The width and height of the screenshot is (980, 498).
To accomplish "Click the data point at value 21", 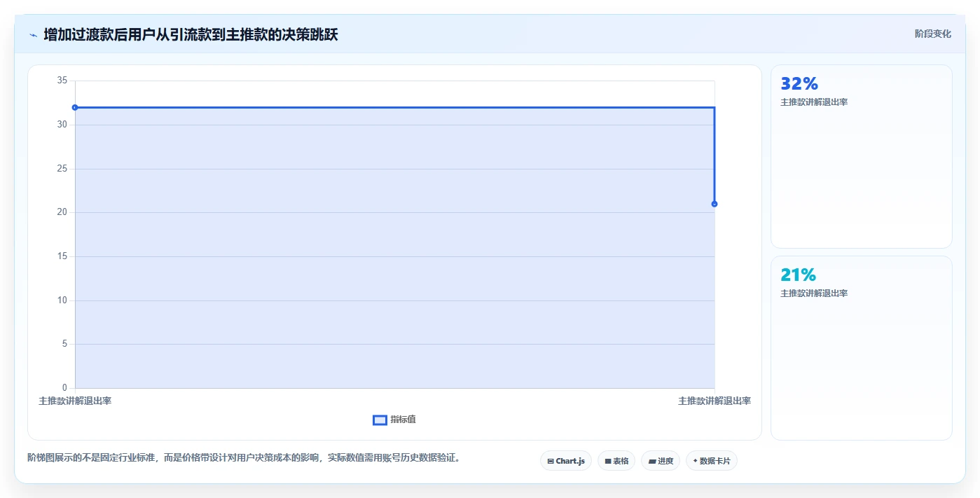I will [x=715, y=204].
